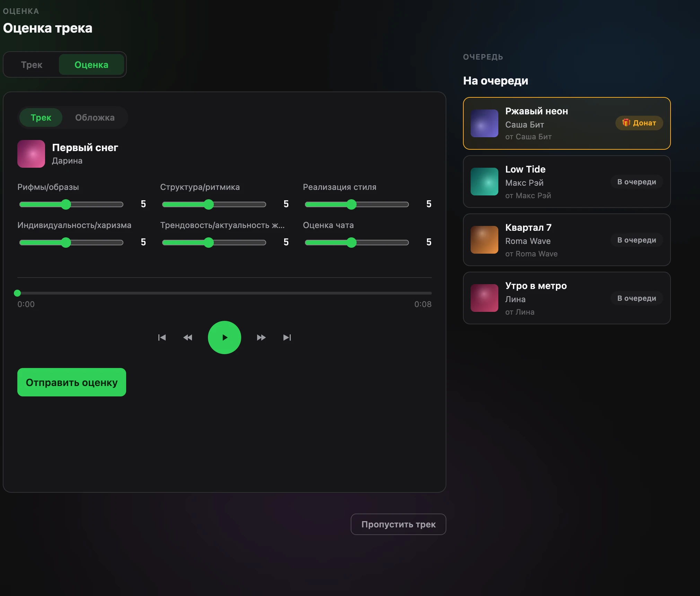Set the Реализация стиля slider
This screenshot has width=700, height=596.
[357, 204]
